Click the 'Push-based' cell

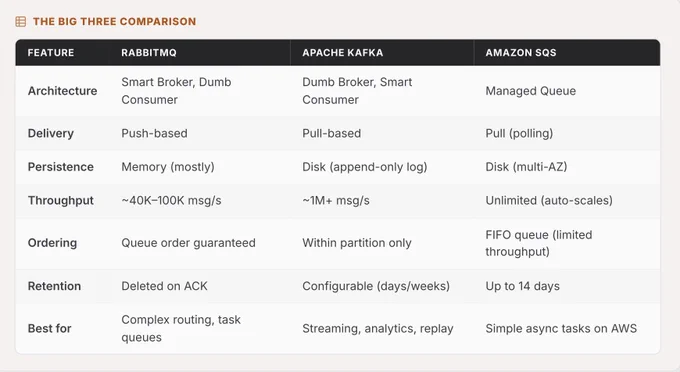click(x=154, y=133)
